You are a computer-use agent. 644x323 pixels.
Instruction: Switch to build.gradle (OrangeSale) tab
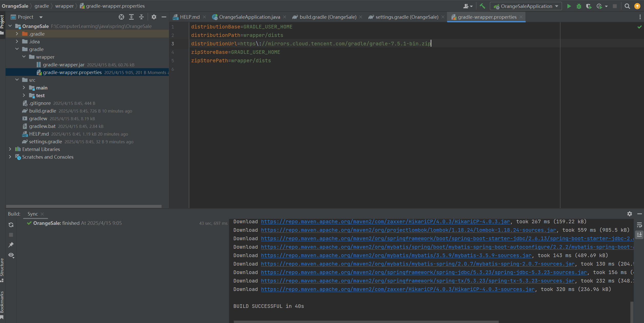[328, 17]
